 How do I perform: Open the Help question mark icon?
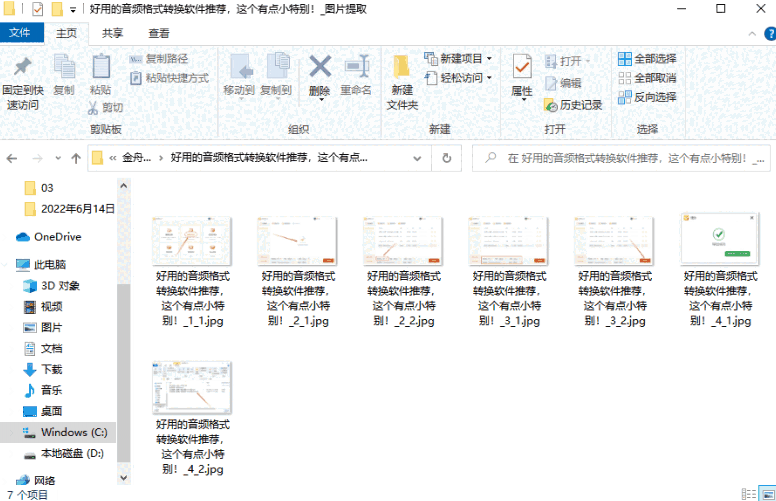point(770,34)
